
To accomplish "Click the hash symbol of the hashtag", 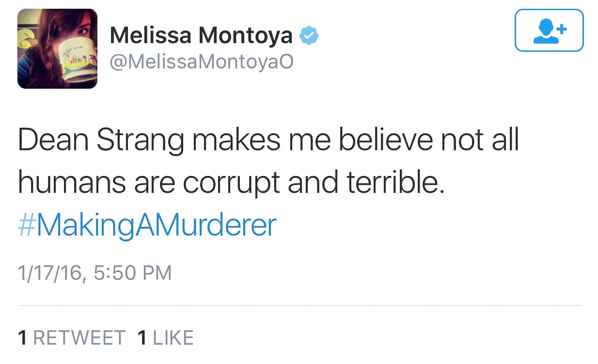I will 26,225.
